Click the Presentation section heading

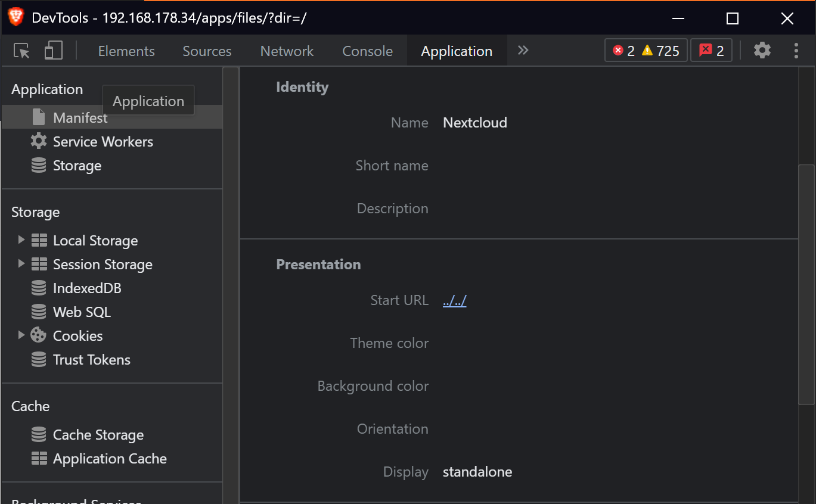[318, 265]
